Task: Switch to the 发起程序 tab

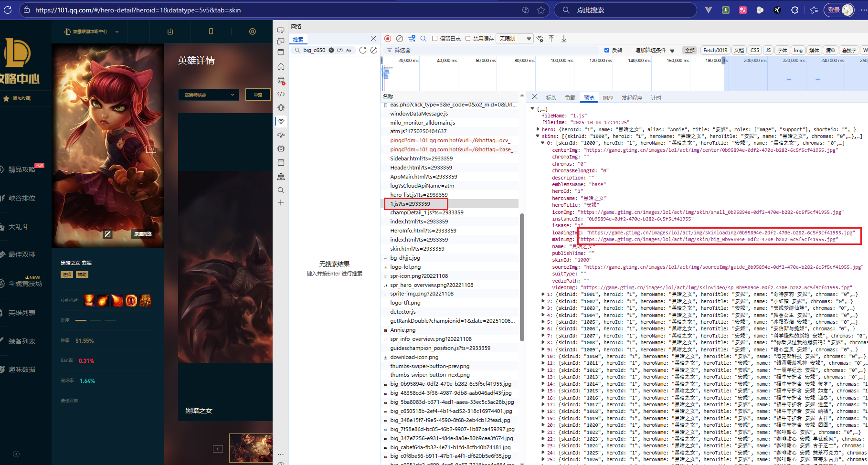Action: (632, 98)
